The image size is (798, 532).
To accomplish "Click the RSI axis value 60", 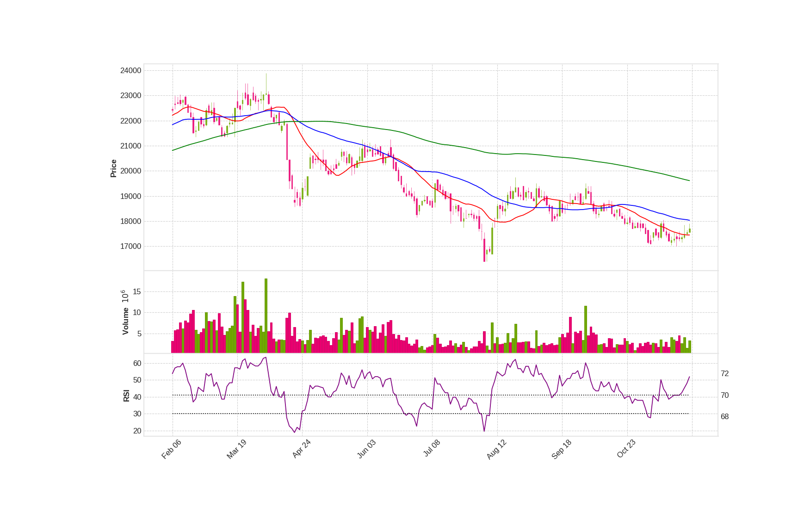I will 137,364.
